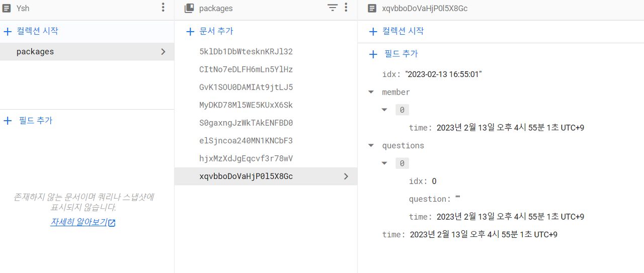
Task: Open document S0gaxngJzWkTAkENFBD0
Action: pos(246,123)
